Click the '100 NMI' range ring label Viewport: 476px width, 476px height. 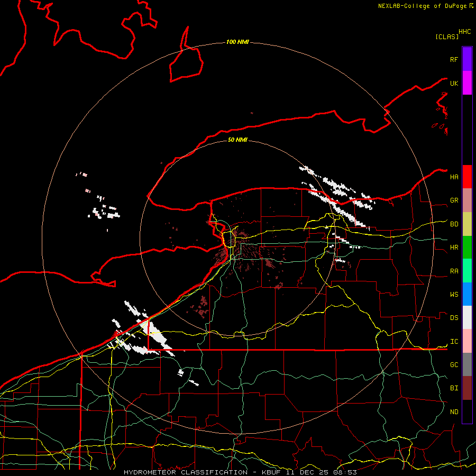[x=237, y=42]
